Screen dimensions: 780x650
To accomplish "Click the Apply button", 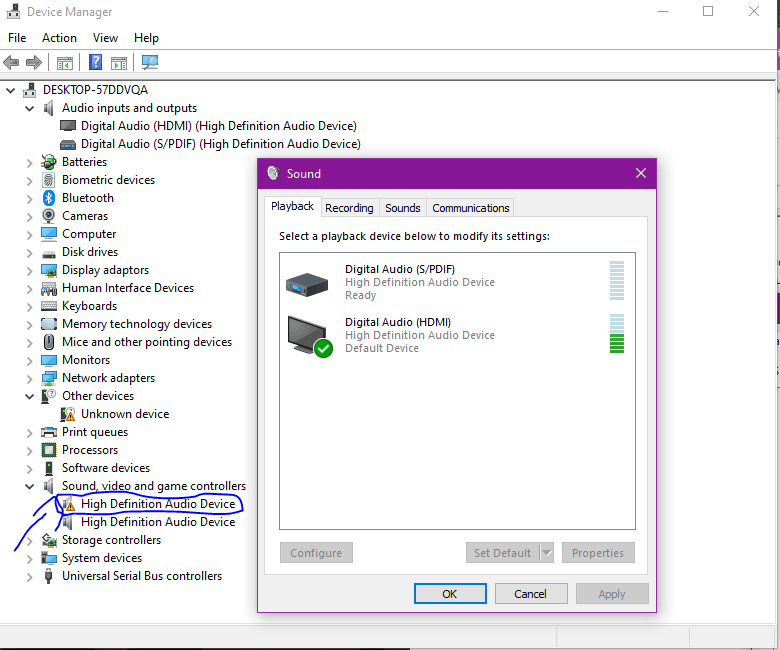I will pyautogui.click(x=611, y=593).
